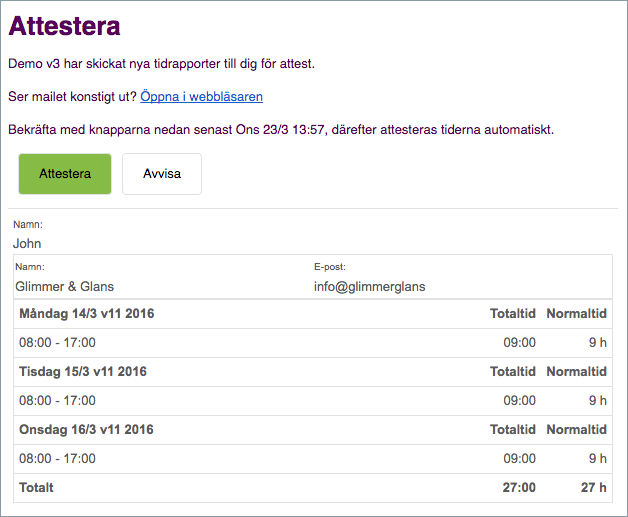Select the 'Måndag 14/3 v11 2016' row header
Viewport: 628px width, 517px height.
pyautogui.click(x=87, y=314)
